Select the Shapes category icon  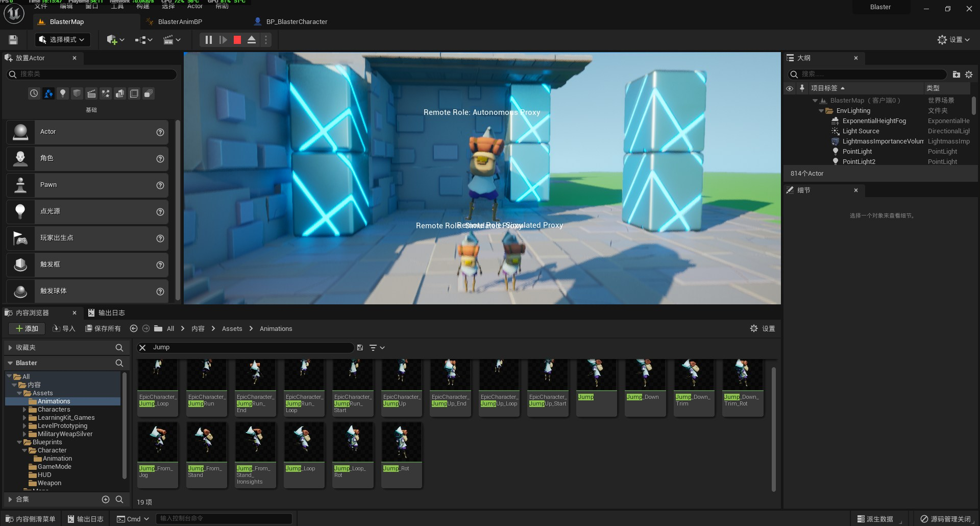coord(77,93)
